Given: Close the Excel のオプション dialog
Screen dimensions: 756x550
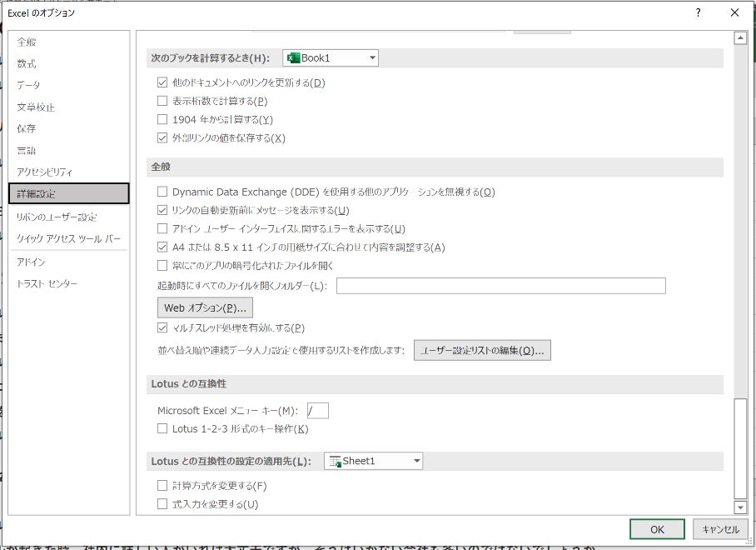Looking at the screenshot, I should (735, 13).
